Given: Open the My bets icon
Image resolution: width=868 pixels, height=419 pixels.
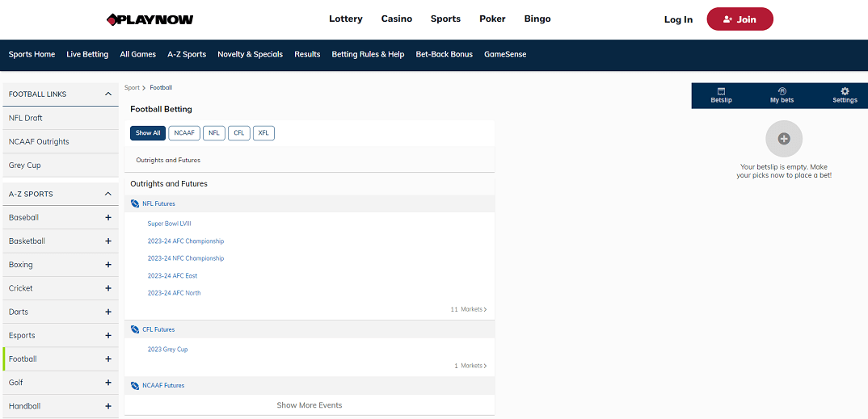Looking at the screenshot, I should (782, 91).
